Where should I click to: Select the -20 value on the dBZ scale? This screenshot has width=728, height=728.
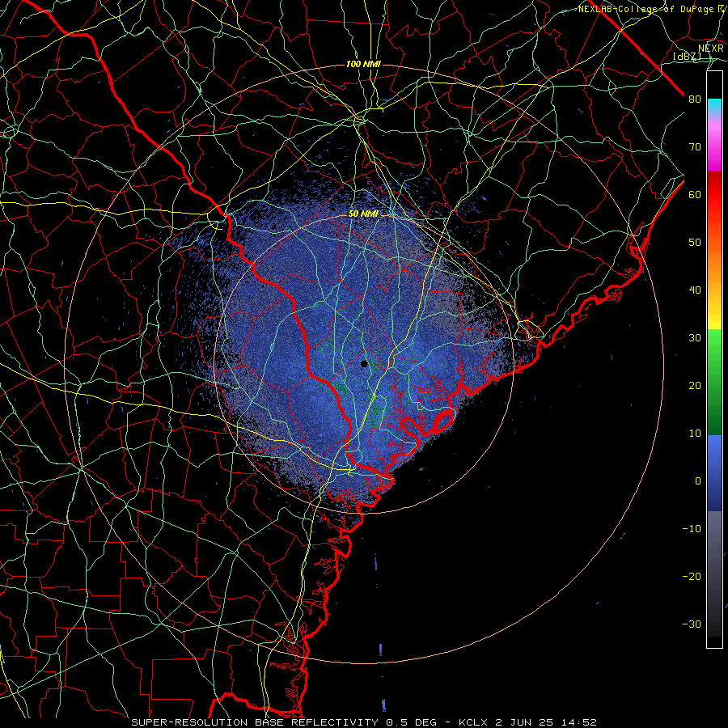pos(692,577)
